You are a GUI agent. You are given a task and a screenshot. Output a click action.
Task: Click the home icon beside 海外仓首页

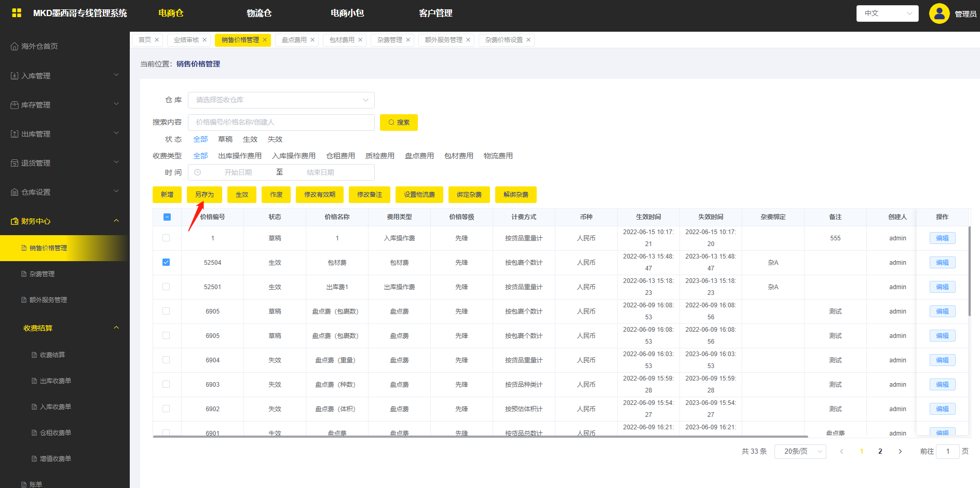tap(15, 46)
